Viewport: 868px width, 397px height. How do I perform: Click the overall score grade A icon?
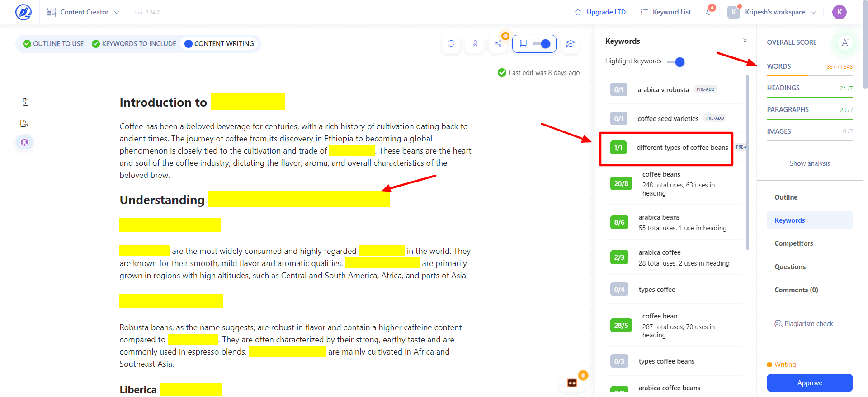(844, 42)
